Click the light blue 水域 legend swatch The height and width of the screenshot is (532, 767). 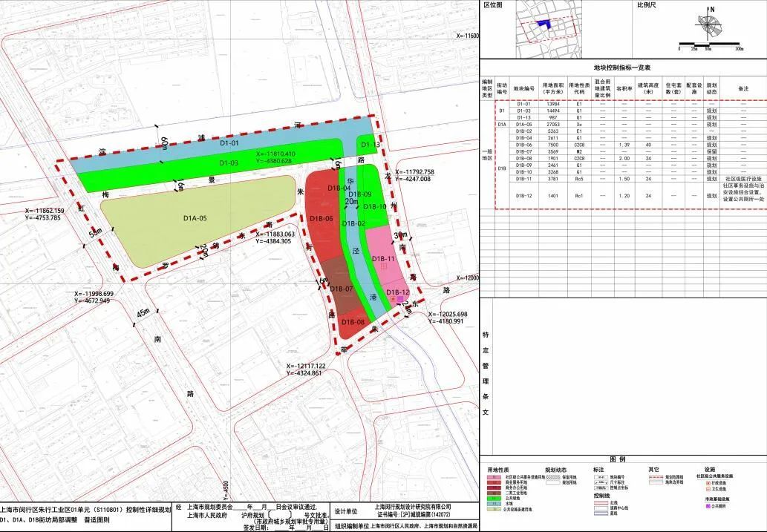(x=494, y=504)
